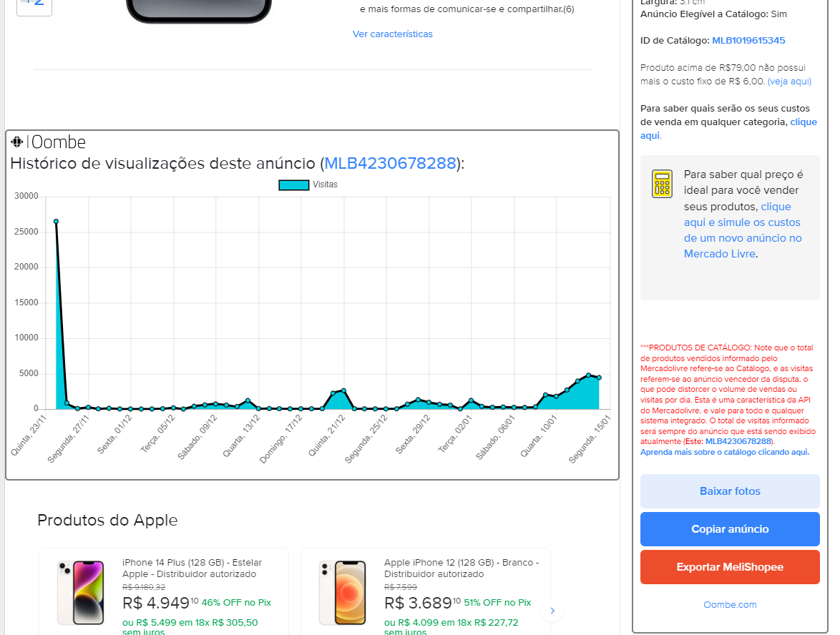Click the iPhone 14 Plus Estelar thumbnail

click(x=81, y=592)
